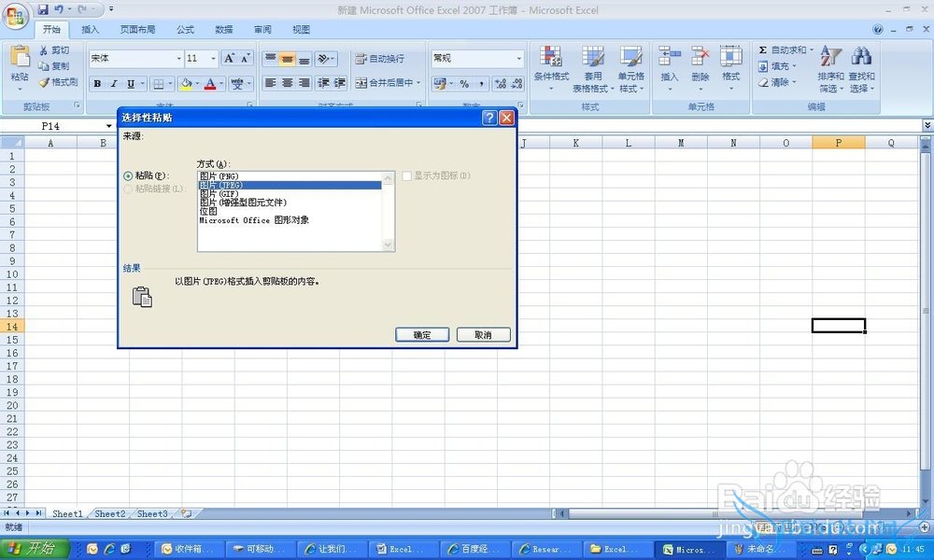The height and width of the screenshot is (560, 934).
Task: Open Find and Select (查找和选择)
Action: point(861,68)
